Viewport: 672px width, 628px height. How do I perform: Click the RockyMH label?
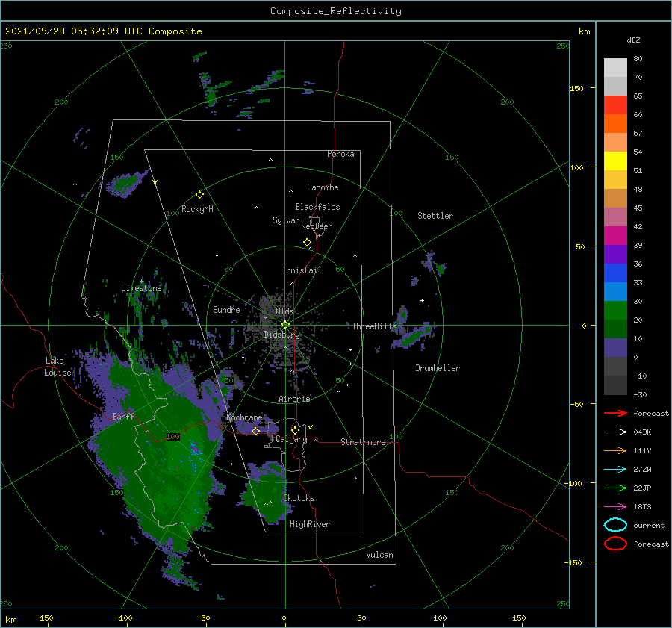pos(197,209)
